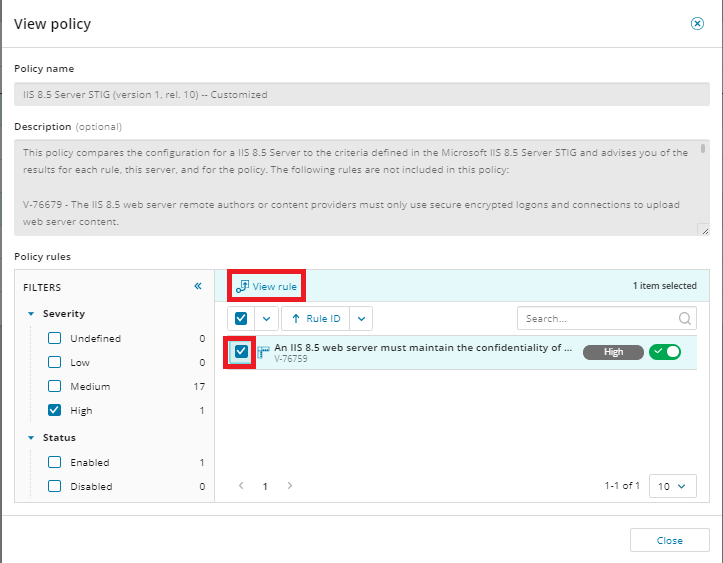The height and width of the screenshot is (563, 723).
Task: Check the Medium severity filter
Action: [56, 387]
